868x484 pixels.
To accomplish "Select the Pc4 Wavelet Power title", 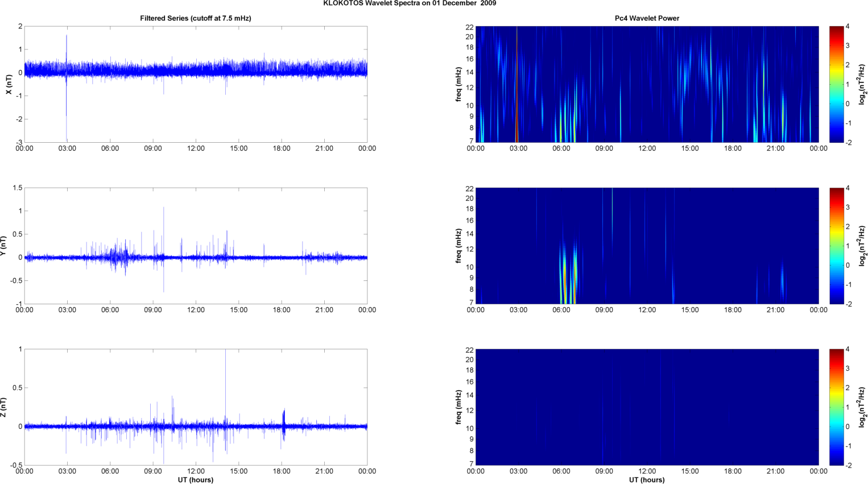I will 647,18.
